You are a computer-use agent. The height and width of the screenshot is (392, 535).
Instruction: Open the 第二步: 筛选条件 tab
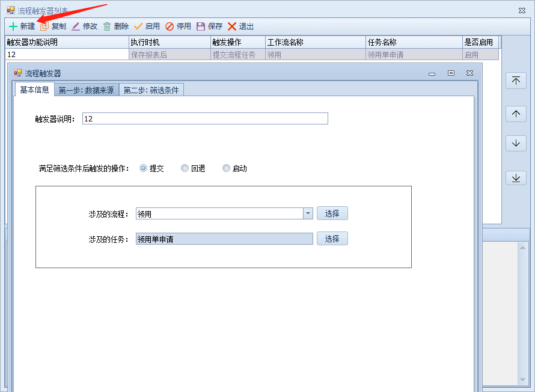tap(151, 90)
